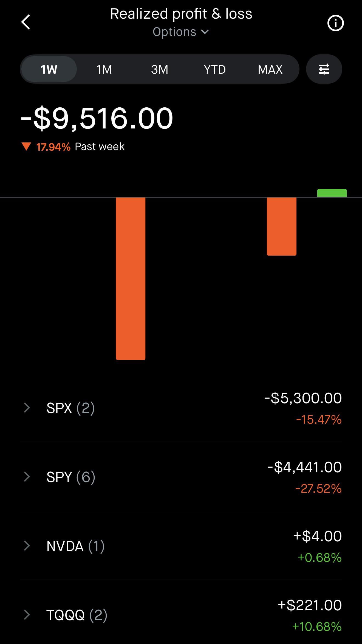Select the YTD time range

click(215, 69)
